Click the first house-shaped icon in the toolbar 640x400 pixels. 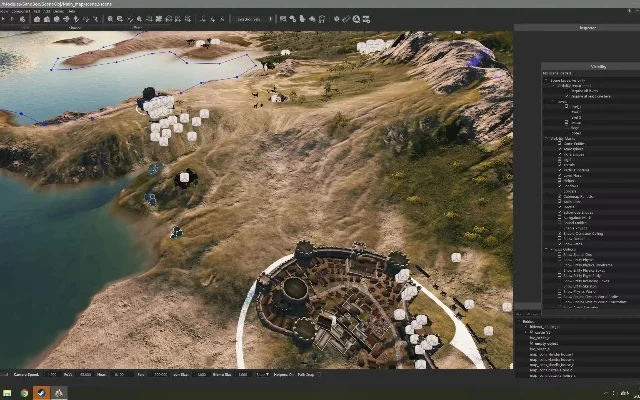pyautogui.click(x=37, y=19)
